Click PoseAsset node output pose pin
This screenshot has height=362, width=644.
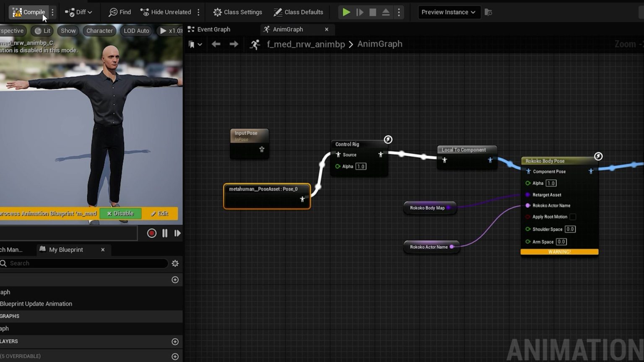[302, 199]
